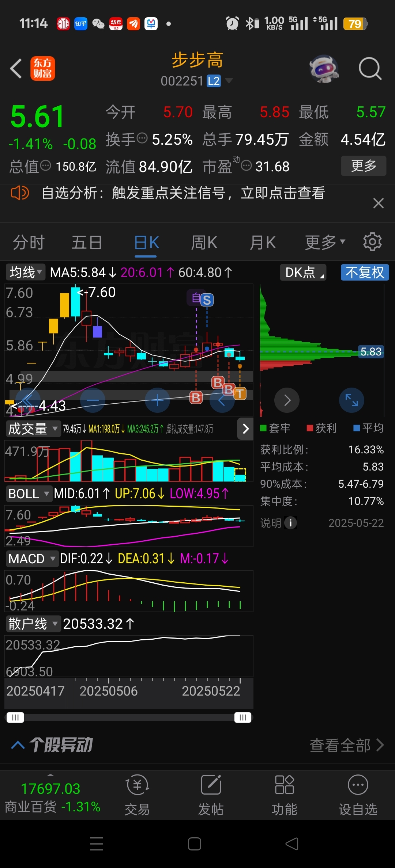Open 功能 functions icon

(x=284, y=794)
